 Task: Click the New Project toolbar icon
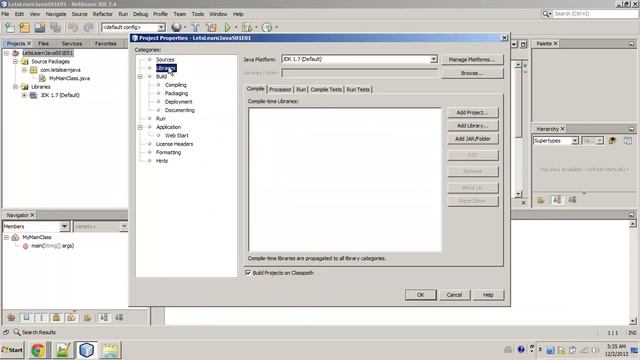pos(24,27)
